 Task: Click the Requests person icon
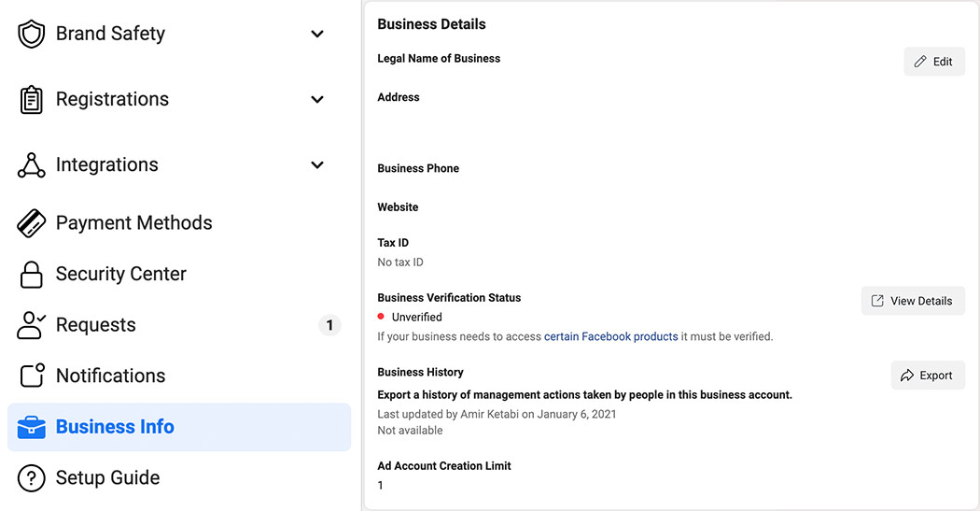coord(31,325)
